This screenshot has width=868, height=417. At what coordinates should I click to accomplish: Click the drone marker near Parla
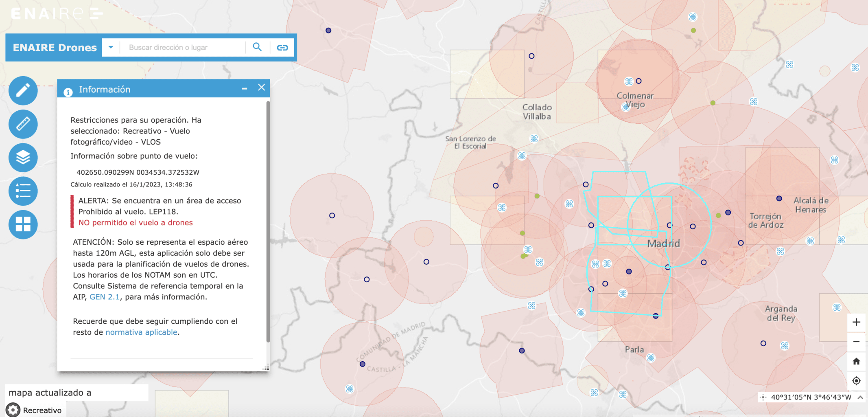[x=651, y=358]
